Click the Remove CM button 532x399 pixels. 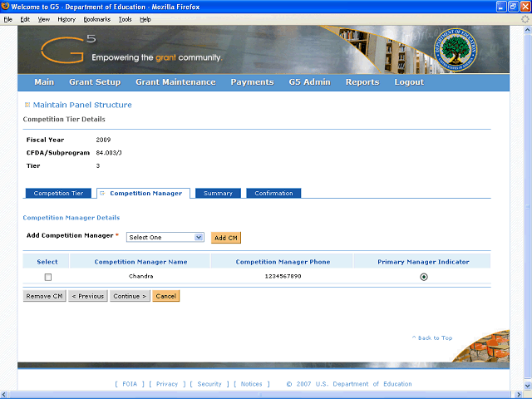pyautogui.click(x=44, y=296)
